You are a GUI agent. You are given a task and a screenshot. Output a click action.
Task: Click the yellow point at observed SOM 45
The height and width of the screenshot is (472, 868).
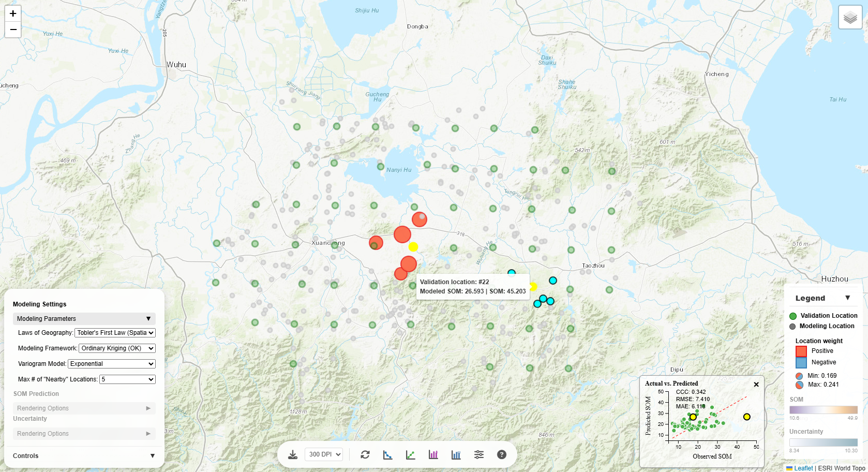(747, 417)
